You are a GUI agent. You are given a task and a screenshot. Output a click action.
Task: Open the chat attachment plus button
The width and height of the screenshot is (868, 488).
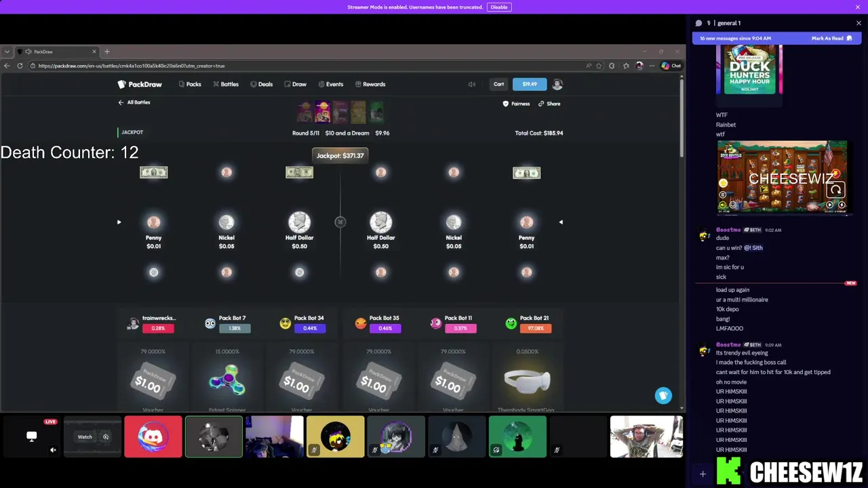(x=703, y=474)
